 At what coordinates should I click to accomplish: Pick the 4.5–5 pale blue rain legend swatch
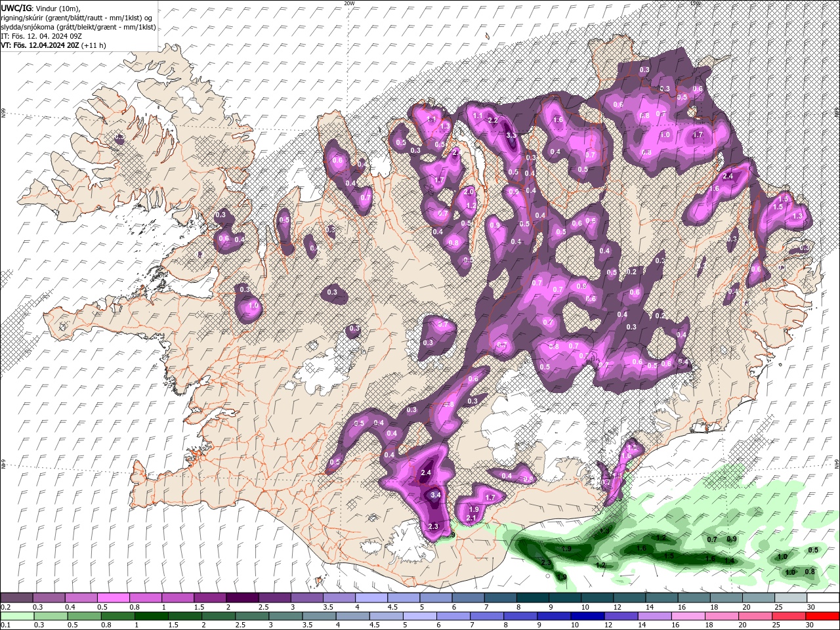(x=385, y=616)
